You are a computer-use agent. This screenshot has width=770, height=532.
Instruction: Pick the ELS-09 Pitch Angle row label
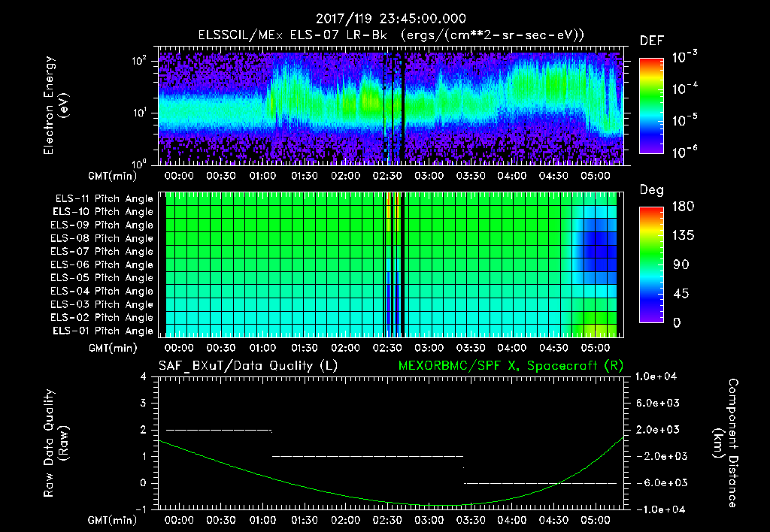tap(103, 225)
